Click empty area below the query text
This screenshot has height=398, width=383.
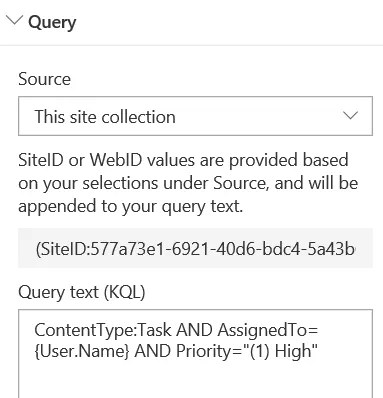point(195,380)
